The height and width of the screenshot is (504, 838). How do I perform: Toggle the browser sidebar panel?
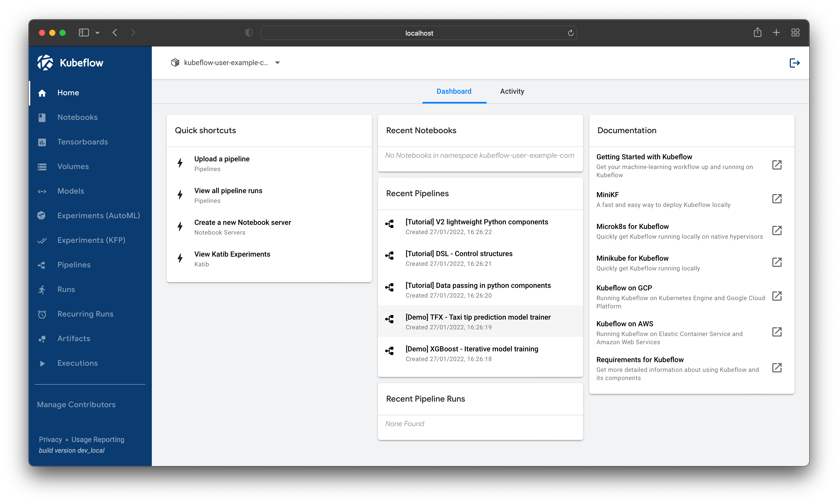(84, 32)
